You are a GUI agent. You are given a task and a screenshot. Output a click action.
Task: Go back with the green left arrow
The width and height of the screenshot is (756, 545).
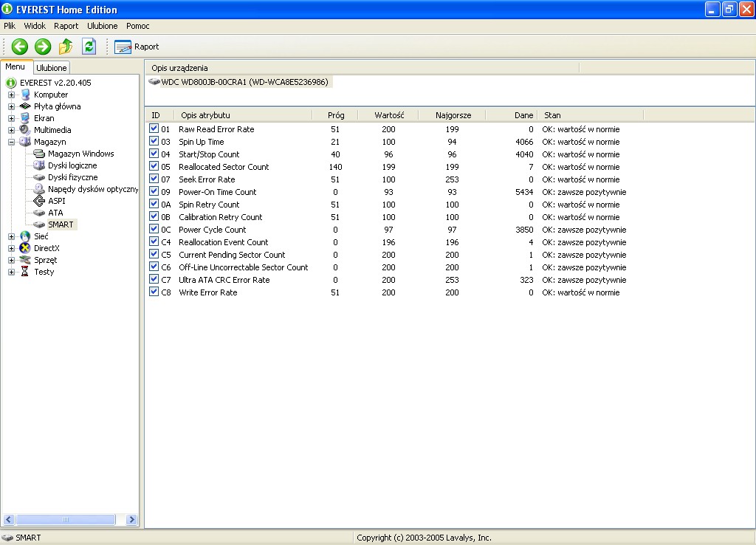pyautogui.click(x=20, y=47)
